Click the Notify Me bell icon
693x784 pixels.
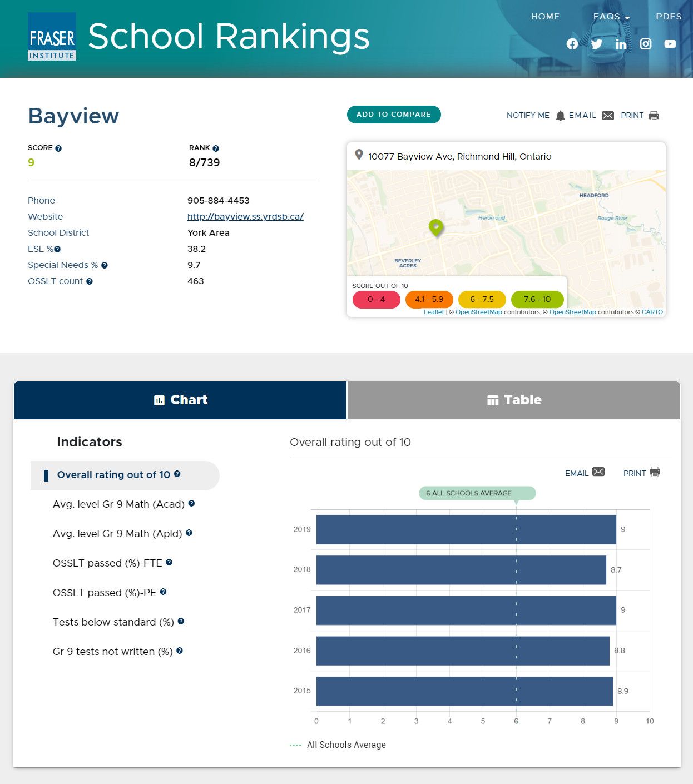coord(560,116)
